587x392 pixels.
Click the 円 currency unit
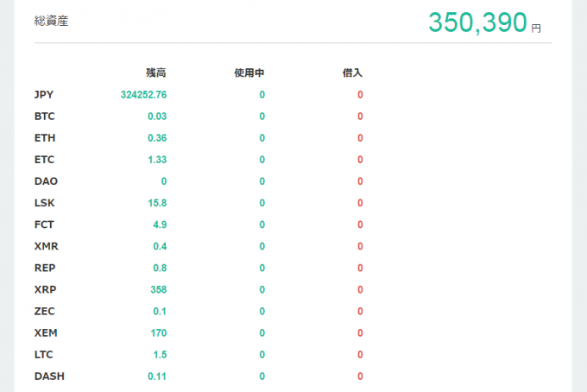click(536, 28)
